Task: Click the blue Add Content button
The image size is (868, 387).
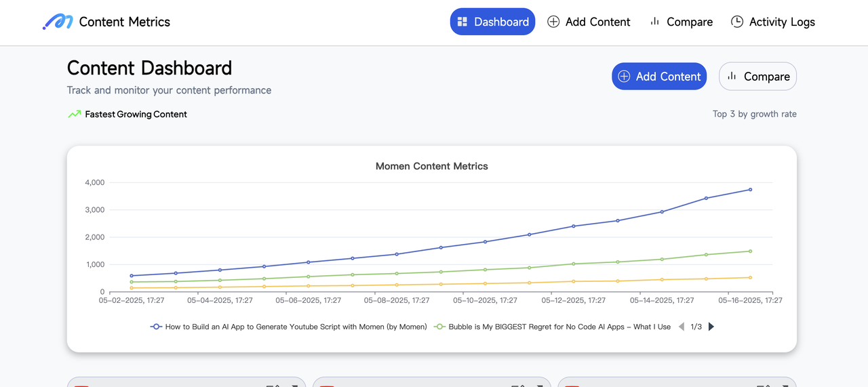Action: (x=659, y=77)
